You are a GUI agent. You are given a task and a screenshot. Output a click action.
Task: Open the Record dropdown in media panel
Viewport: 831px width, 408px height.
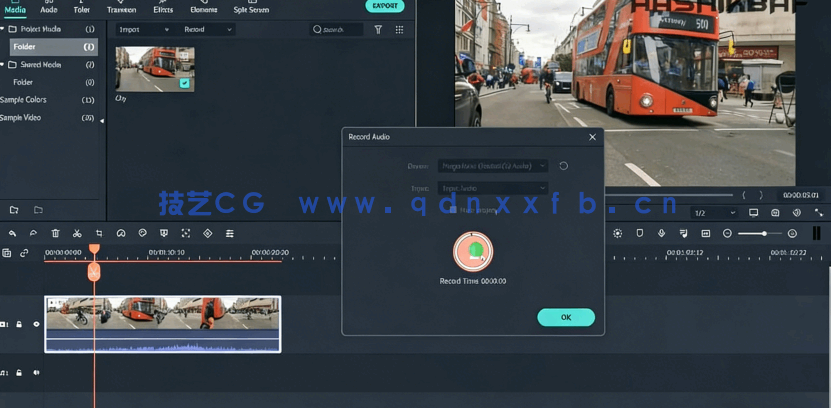[208, 30]
